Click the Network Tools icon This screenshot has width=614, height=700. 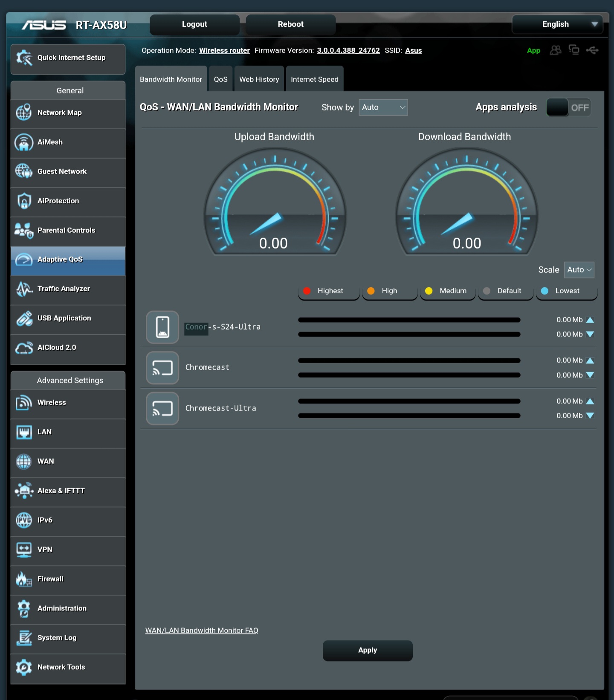click(24, 667)
